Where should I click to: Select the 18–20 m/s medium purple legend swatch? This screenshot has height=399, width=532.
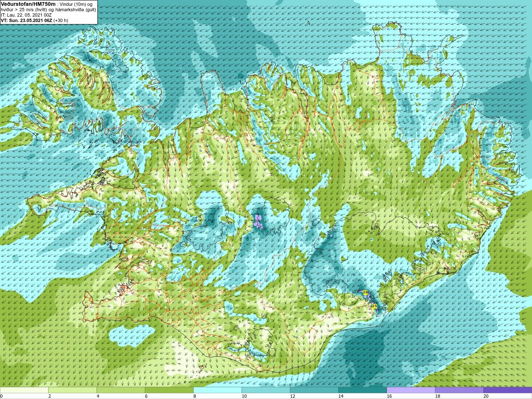point(459,390)
